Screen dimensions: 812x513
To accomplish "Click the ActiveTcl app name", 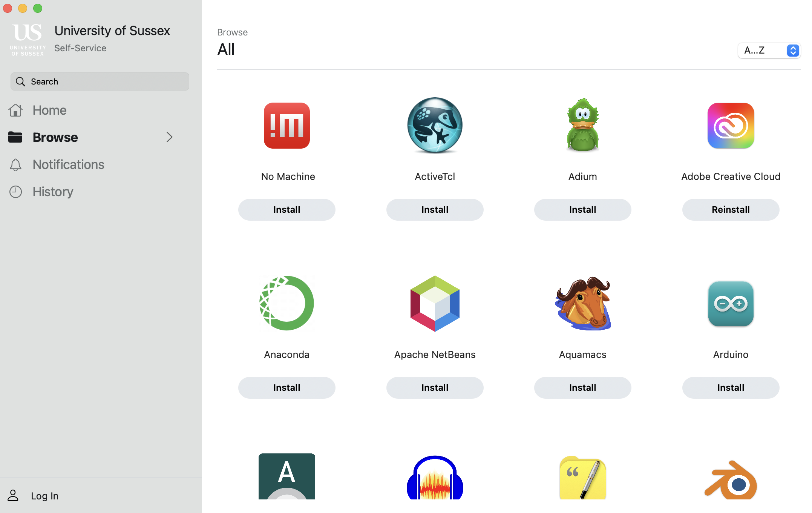I will 435,177.
